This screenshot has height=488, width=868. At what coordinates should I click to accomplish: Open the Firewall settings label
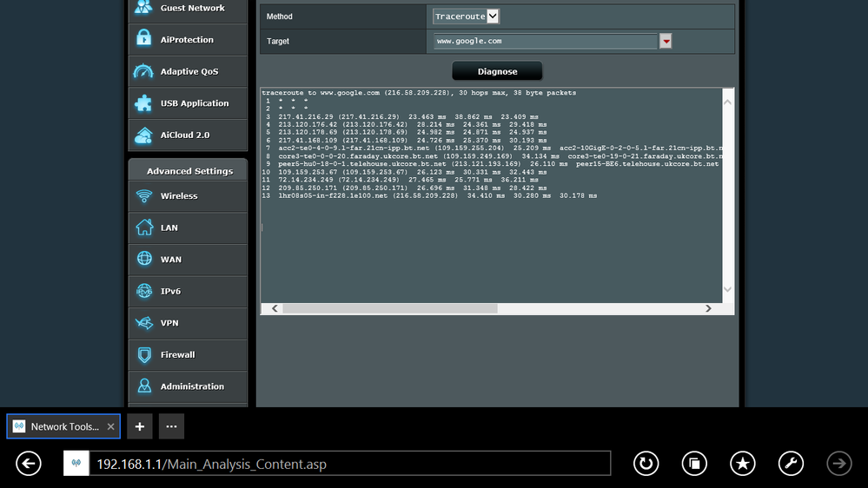click(x=178, y=354)
